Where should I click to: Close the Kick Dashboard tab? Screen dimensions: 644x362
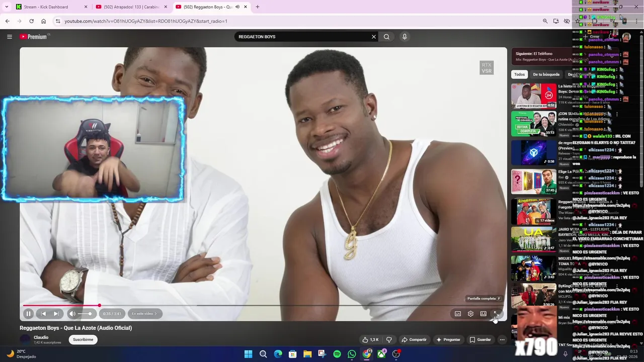point(86,7)
